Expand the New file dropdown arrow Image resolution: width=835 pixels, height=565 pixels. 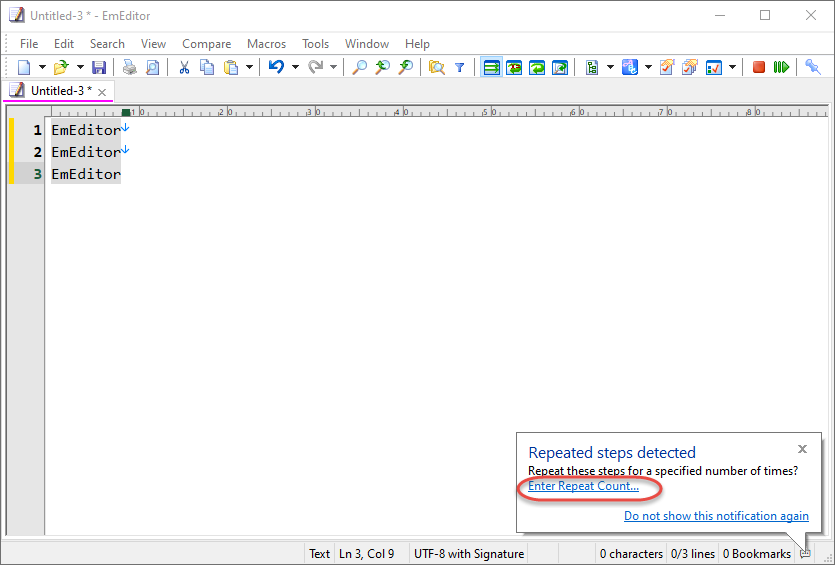tap(42, 68)
